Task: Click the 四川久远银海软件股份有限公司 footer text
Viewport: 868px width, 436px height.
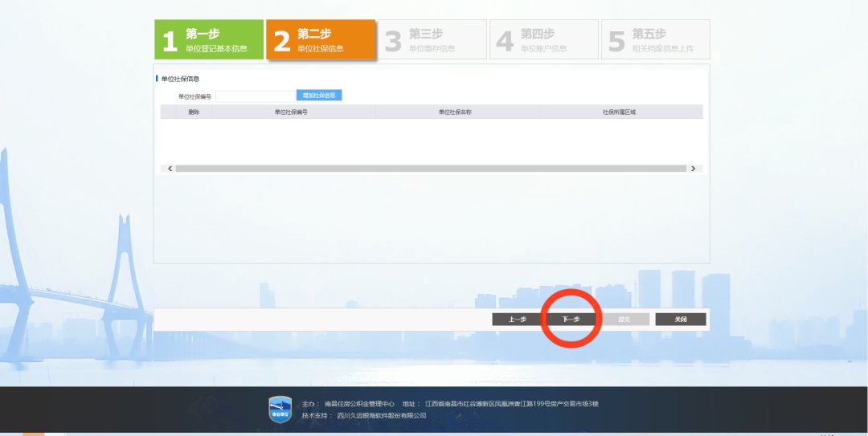Action: click(x=382, y=416)
